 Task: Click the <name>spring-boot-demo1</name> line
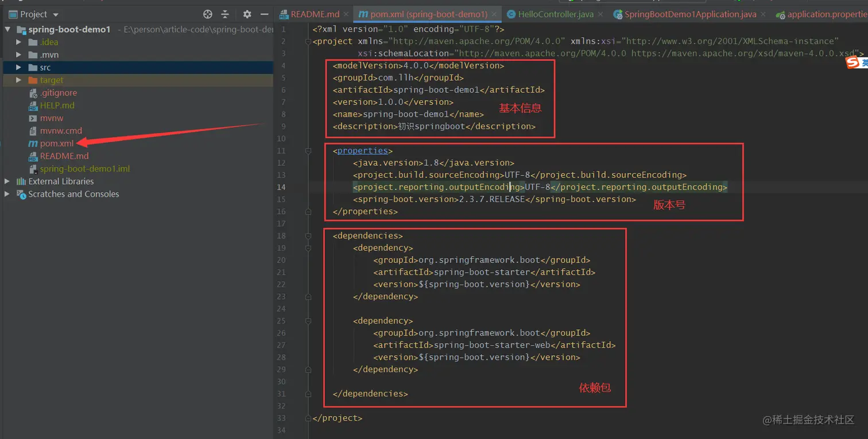(x=408, y=114)
